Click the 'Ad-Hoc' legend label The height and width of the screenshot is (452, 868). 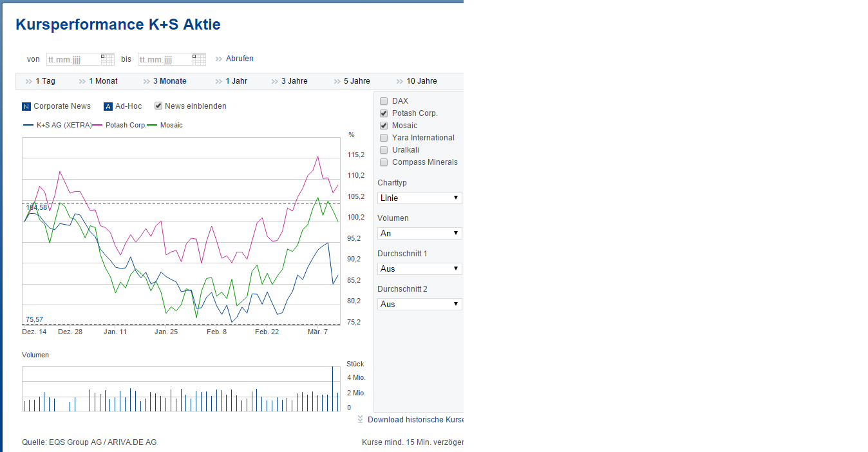(129, 106)
